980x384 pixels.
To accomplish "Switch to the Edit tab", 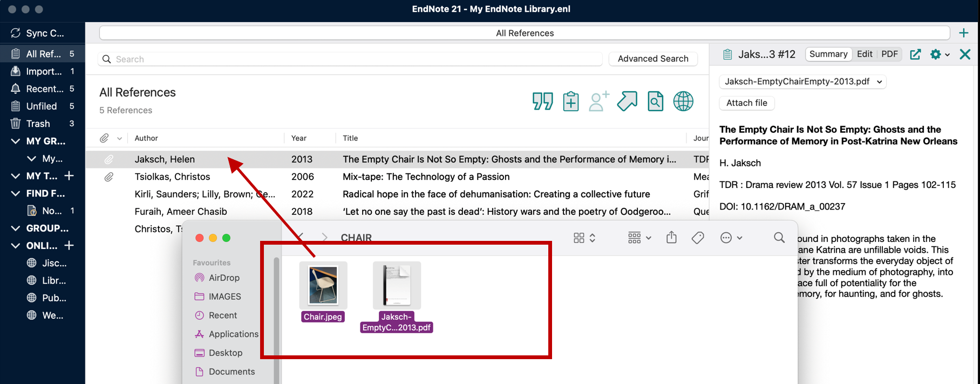I will [x=865, y=54].
